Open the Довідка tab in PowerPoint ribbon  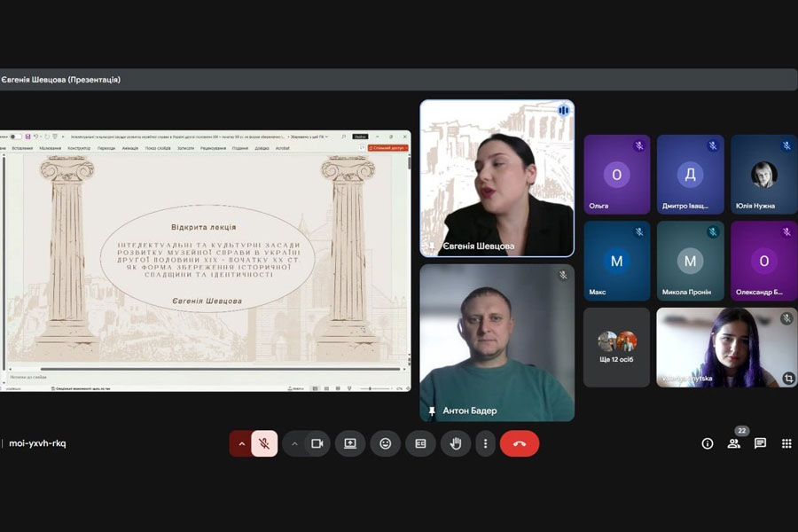click(x=262, y=148)
